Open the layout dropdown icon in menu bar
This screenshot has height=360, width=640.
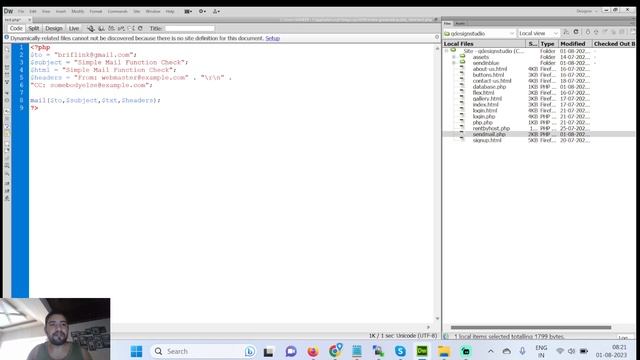pyautogui.click(x=188, y=11)
